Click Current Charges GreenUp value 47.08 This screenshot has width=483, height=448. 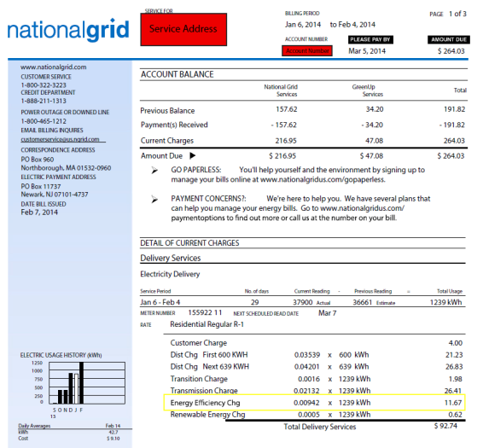tap(374, 141)
